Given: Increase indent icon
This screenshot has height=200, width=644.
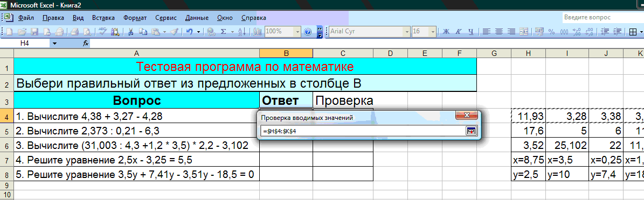Looking at the screenshot, I should click(617, 32).
